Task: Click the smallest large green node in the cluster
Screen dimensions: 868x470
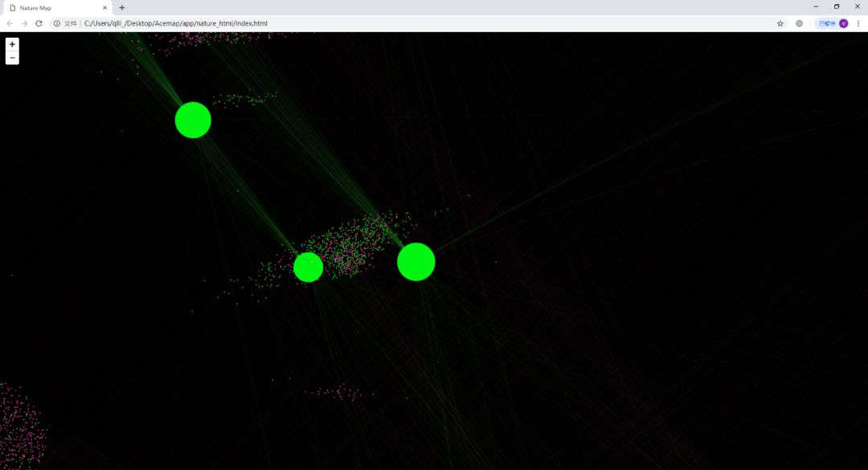Action: tap(309, 268)
